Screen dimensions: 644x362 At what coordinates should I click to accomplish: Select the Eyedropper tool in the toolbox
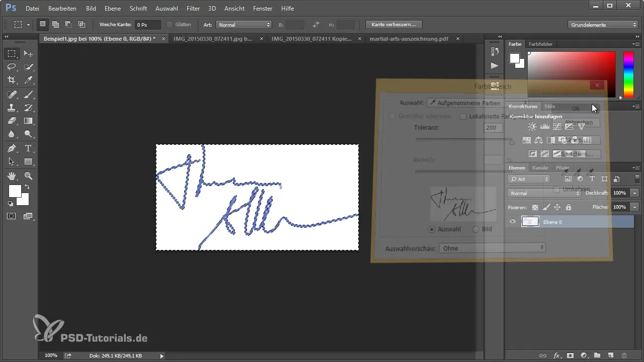tap(28, 80)
